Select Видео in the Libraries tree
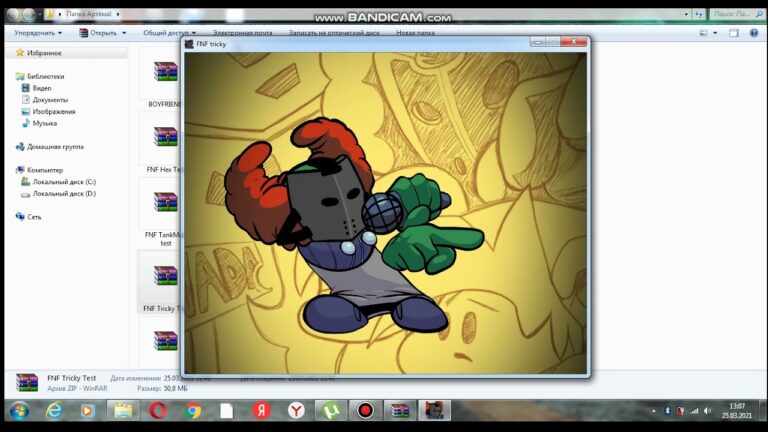 (x=41, y=88)
